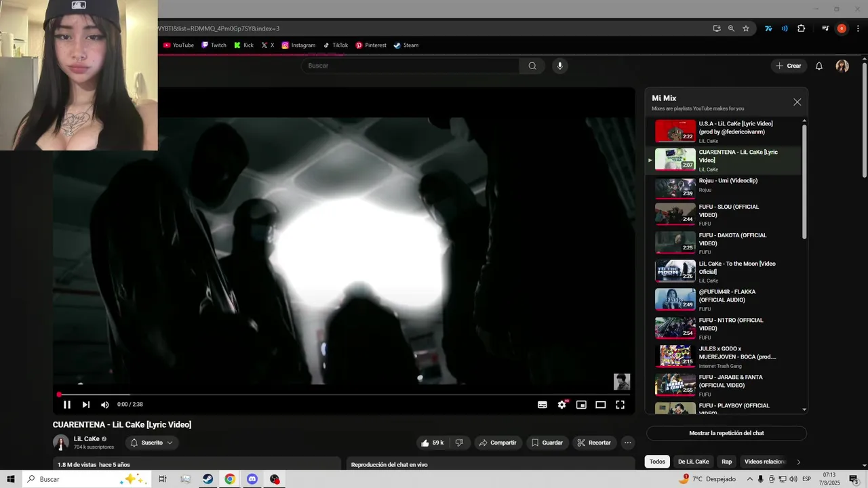Viewport: 868px width, 488px height.
Task: Click the red playhead on progress bar
Action: 59,394
